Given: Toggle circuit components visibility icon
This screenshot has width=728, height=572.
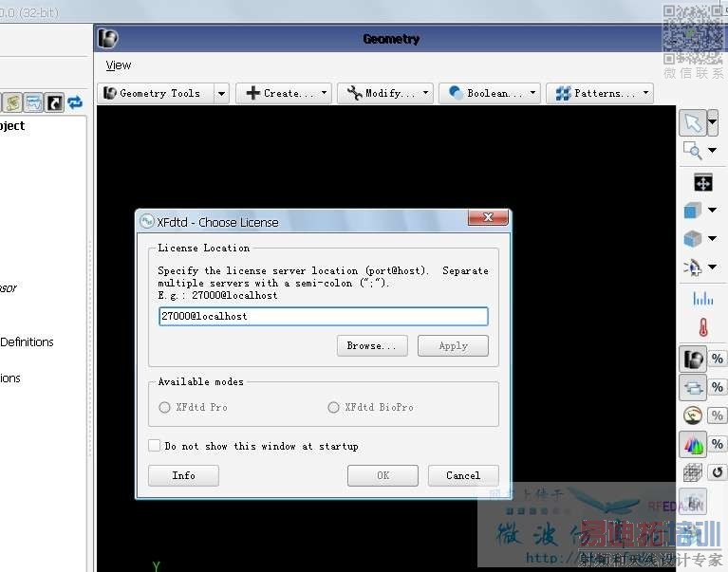Looking at the screenshot, I should coord(693,387).
